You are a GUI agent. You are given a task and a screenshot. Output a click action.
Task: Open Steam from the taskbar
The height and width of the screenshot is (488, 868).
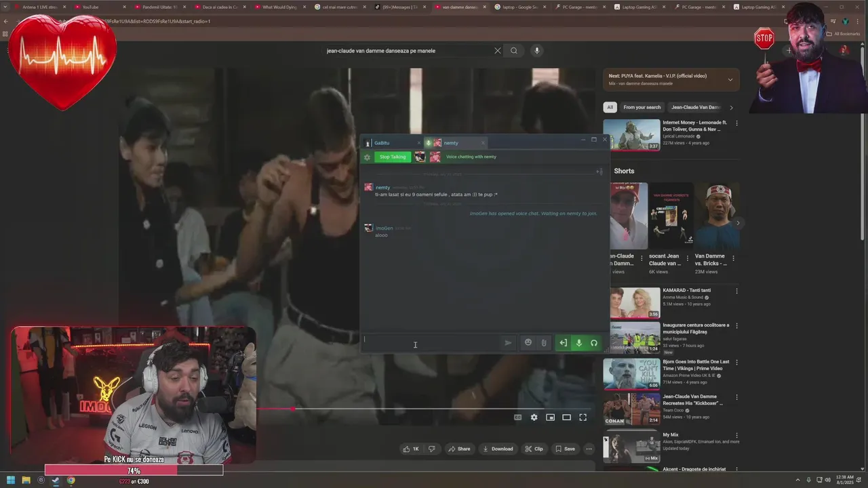[x=56, y=481]
